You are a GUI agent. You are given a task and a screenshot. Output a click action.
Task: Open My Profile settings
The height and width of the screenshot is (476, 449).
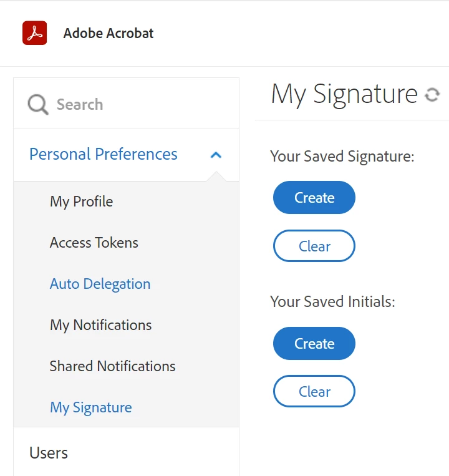click(x=81, y=202)
